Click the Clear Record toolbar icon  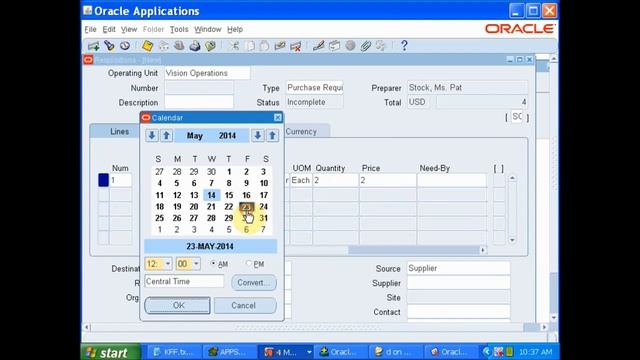(280, 46)
